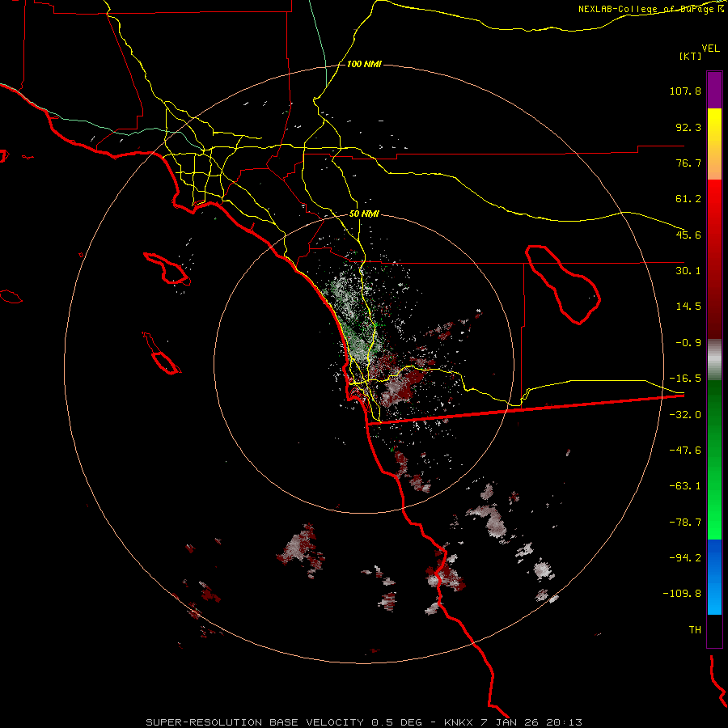
Task: Click the gray near-zero segment of color bar
Action: coord(714,359)
